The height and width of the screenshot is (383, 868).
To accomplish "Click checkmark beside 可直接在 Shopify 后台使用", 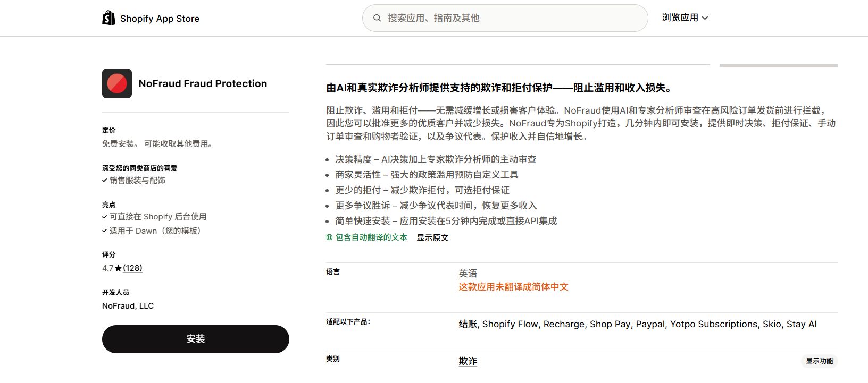I will [x=105, y=217].
